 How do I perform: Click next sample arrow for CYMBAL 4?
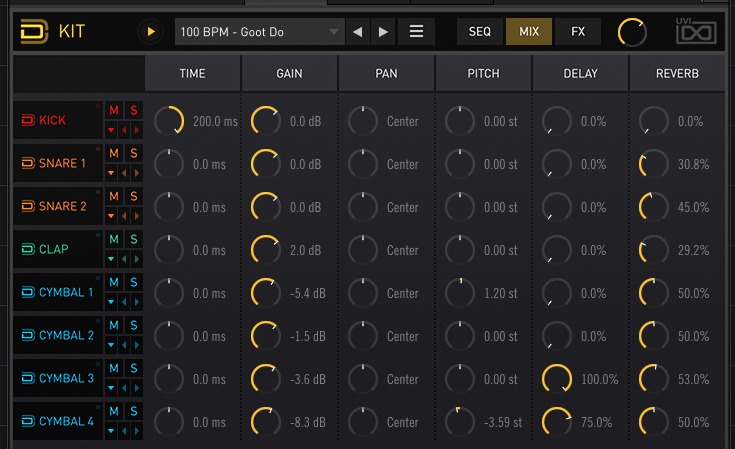coord(136,431)
